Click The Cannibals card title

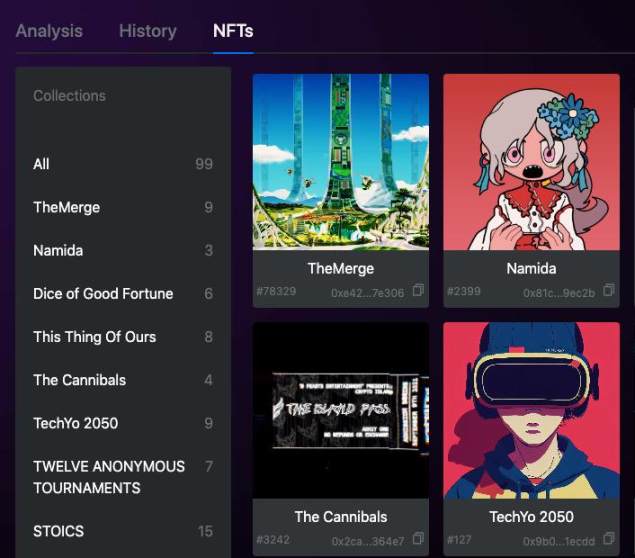[341, 517]
